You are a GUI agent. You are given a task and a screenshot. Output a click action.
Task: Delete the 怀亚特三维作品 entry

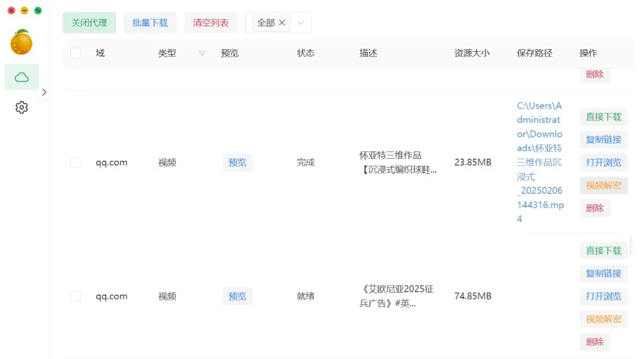pos(595,208)
